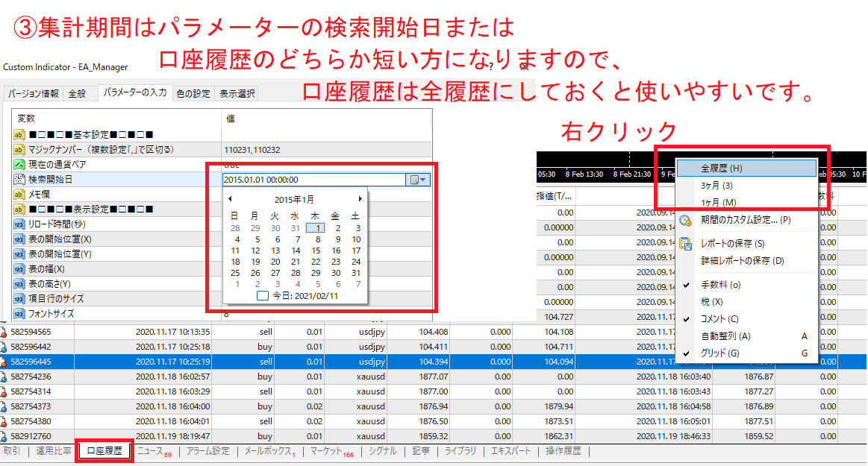This screenshot has width=868, height=466.
Task: Click the 表の高さ(Y) integer icon
Action: (x=19, y=284)
